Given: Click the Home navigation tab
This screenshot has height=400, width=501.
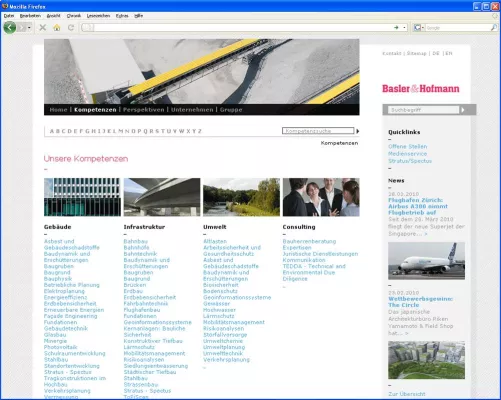Looking at the screenshot, I should point(58,110).
